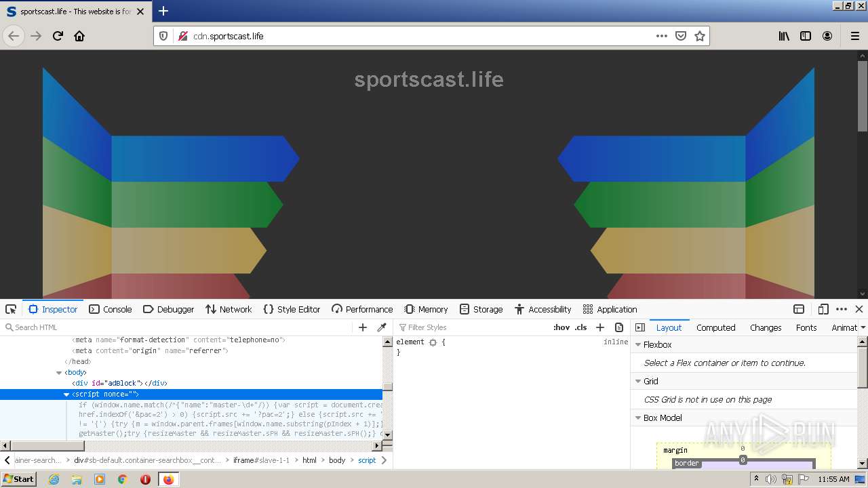868x488 pixels.
Task: Open Opera from the taskbar
Action: coord(145,479)
